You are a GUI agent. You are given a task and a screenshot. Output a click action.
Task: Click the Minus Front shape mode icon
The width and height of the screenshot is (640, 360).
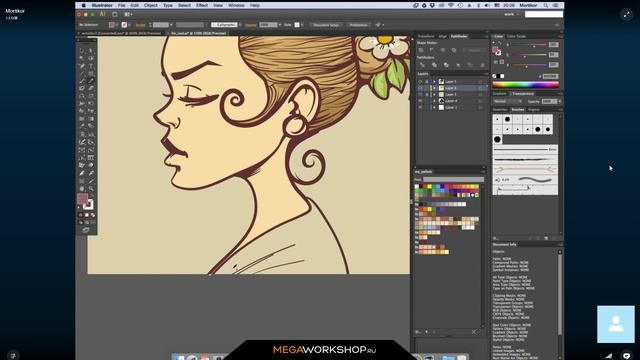(x=432, y=50)
